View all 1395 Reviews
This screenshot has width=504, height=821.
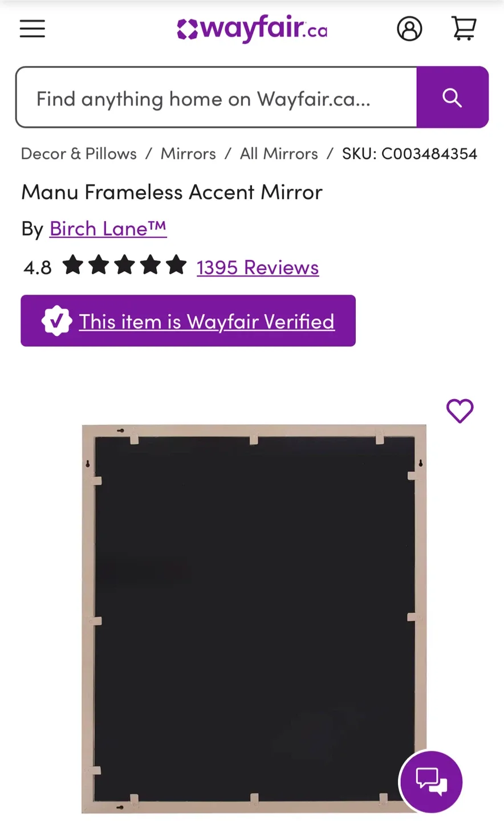tap(257, 267)
